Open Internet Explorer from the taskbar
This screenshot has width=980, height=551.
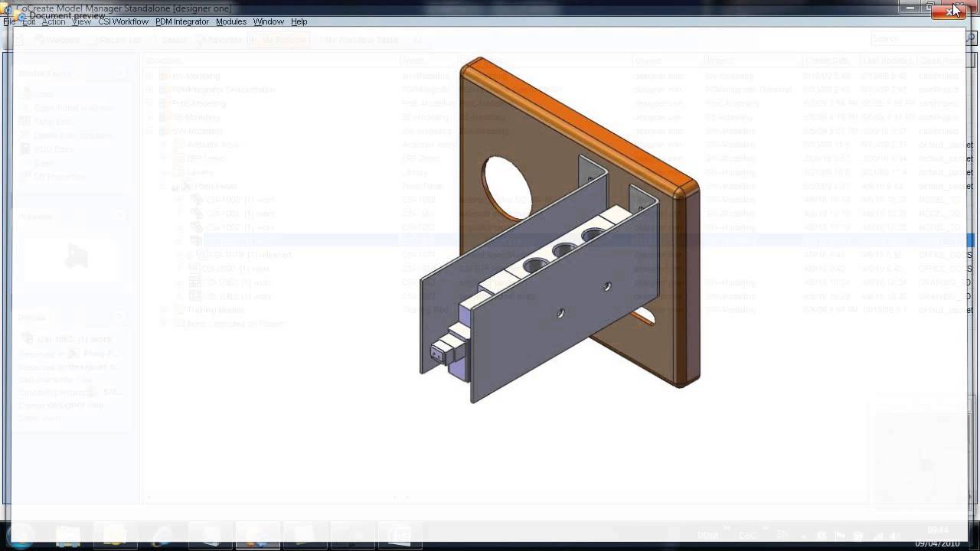click(x=162, y=535)
